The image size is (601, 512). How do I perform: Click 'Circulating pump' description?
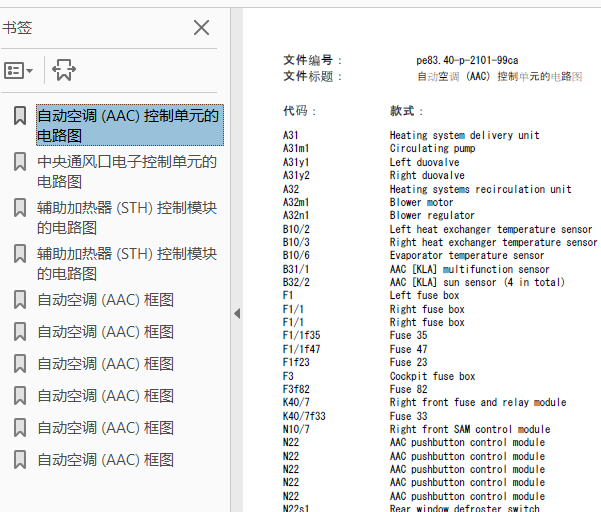tap(432, 148)
